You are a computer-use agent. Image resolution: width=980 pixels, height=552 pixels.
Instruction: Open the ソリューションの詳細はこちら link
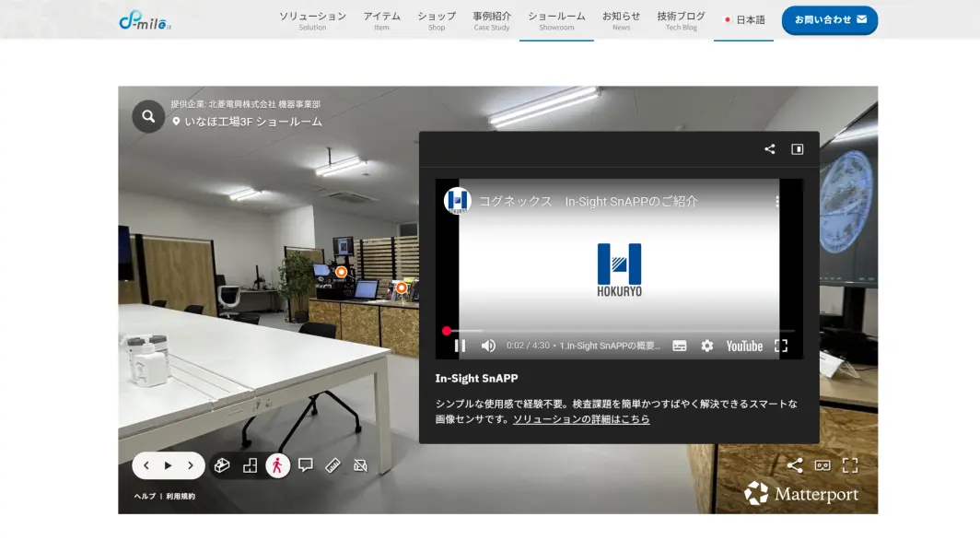(581, 419)
